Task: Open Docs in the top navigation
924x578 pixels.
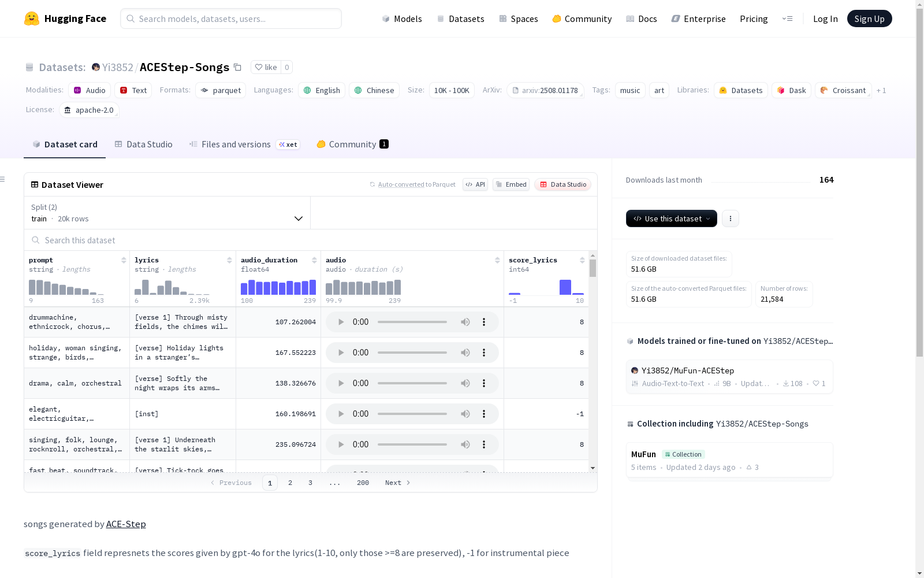Action: click(642, 18)
